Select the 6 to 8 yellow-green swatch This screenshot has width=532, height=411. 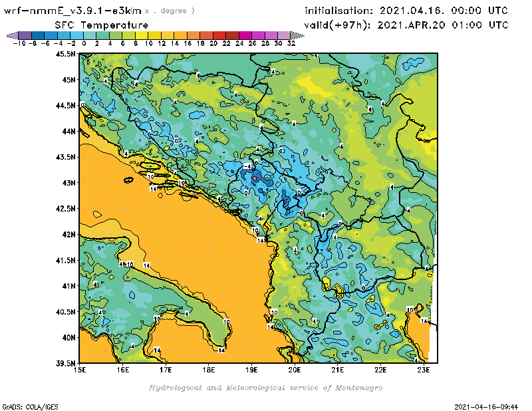tap(128, 35)
